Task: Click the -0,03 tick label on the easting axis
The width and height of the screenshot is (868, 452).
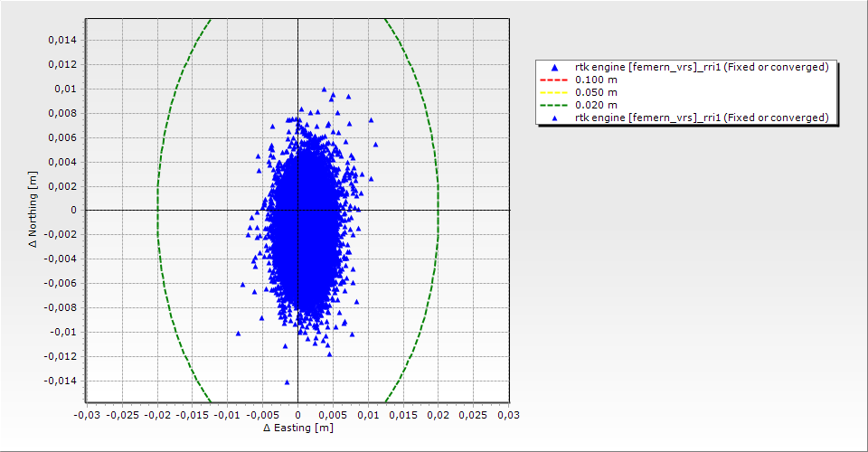Action: (x=87, y=415)
